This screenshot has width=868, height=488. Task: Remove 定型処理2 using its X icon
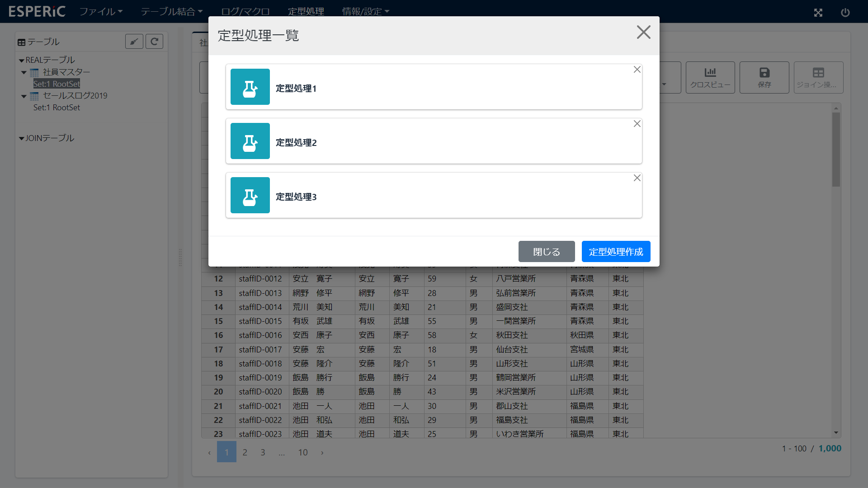tap(637, 124)
